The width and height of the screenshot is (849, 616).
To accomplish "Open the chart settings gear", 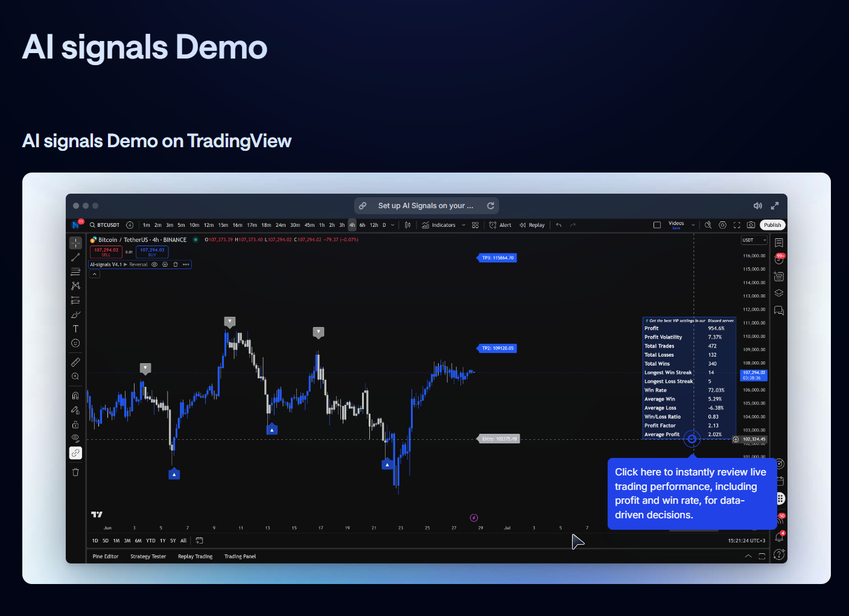I will 722,224.
